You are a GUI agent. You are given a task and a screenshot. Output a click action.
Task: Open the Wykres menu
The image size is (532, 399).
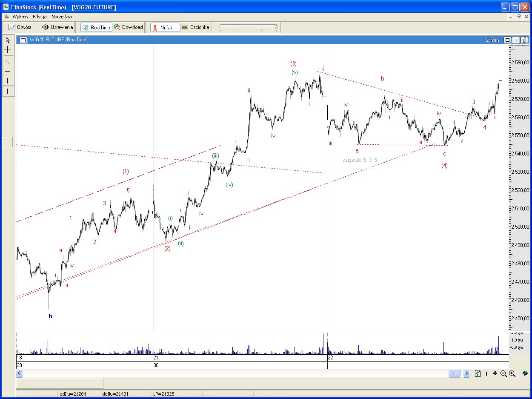(20, 17)
